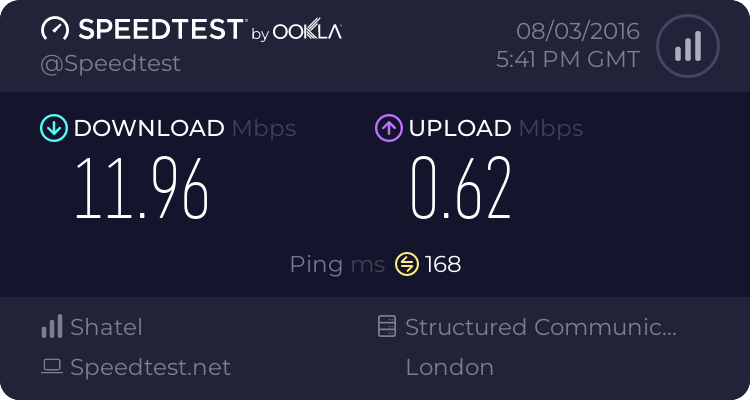Click the download arrow icon
Image resolution: width=750 pixels, height=400 pixels.
point(52,128)
